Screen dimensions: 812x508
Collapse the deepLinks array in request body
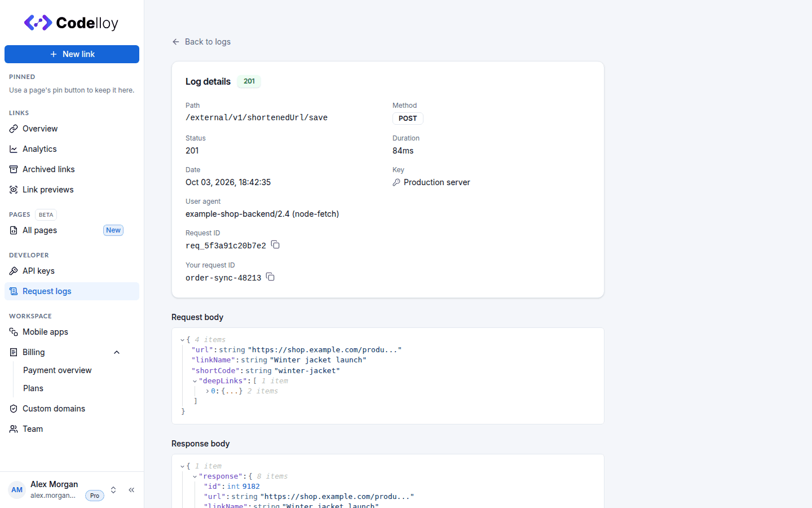195,381
